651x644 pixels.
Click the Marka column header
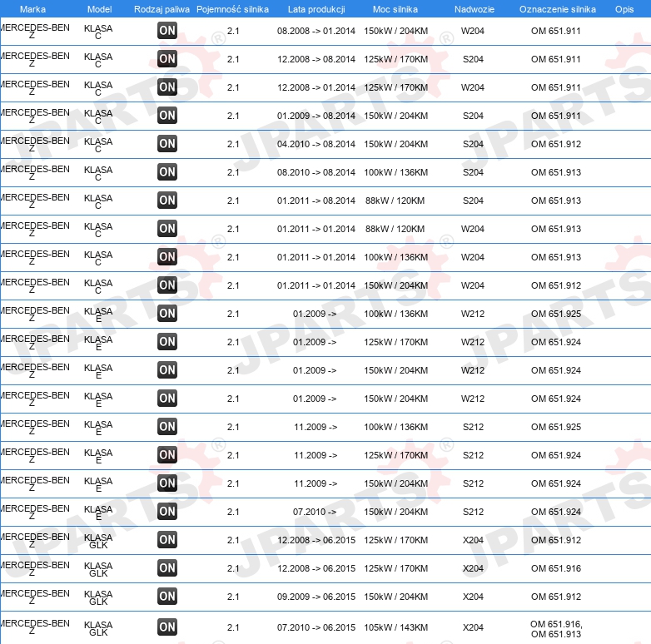pos(32,9)
